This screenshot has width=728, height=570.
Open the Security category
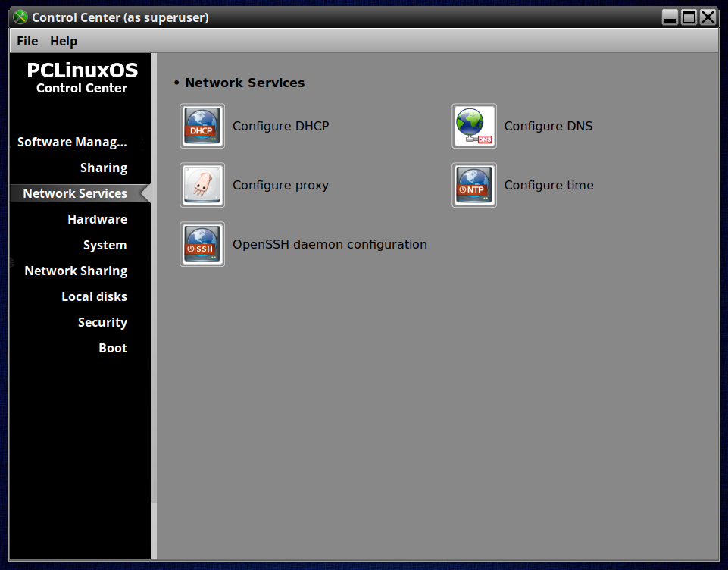[x=102, y=322]
